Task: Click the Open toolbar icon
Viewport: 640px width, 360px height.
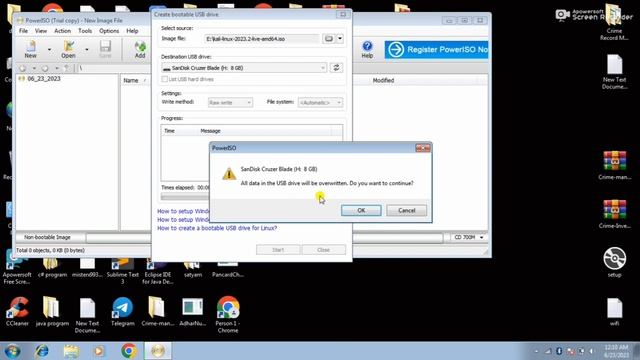Action: point(68,49)
